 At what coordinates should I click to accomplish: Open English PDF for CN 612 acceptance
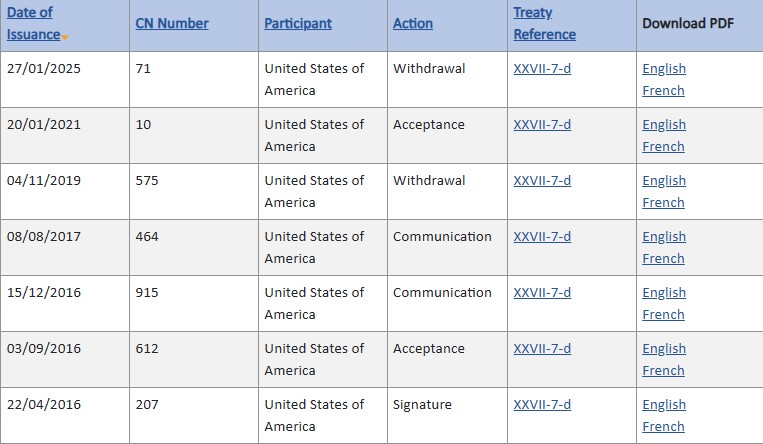pyautogui.click(x=664, y=349)
